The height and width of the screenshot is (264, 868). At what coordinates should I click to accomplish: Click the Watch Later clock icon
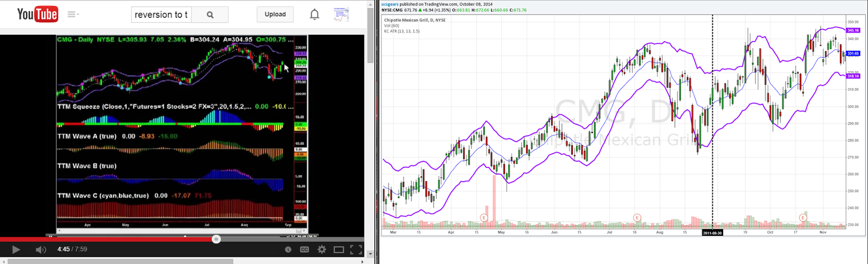(x=288, y=250)
